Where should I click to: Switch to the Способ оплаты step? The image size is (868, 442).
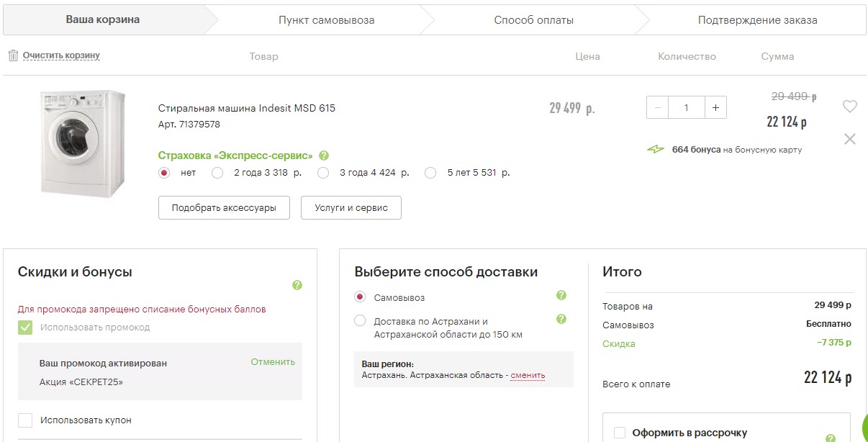pyautogui.click(x=533, y=20)
